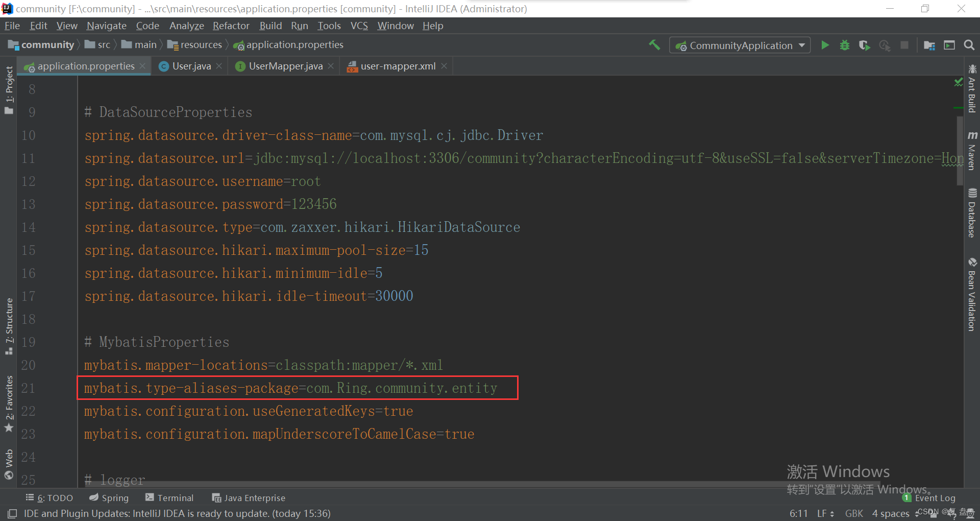The height and width of the screenshot is (521, 980).
Task: Open the Spring tool window
Action: 109,498
